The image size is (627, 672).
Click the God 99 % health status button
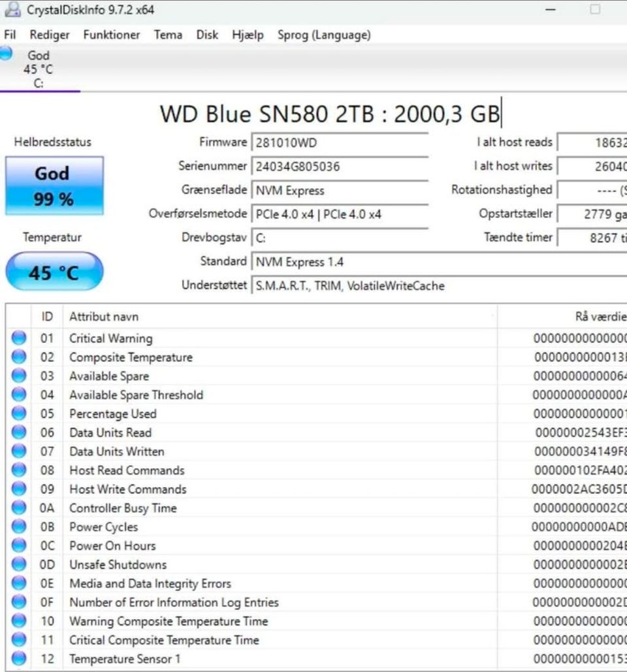point(54,186)
